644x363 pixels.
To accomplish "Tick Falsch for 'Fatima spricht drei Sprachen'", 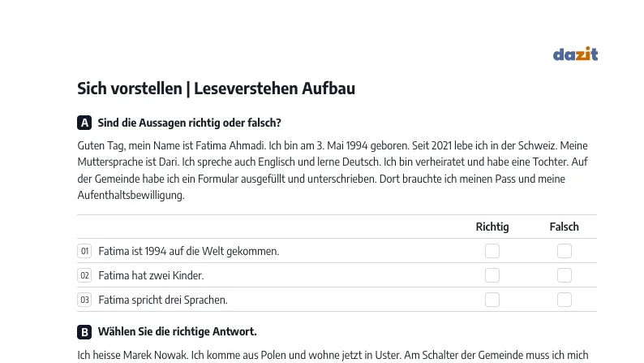I will coord(565,300).
